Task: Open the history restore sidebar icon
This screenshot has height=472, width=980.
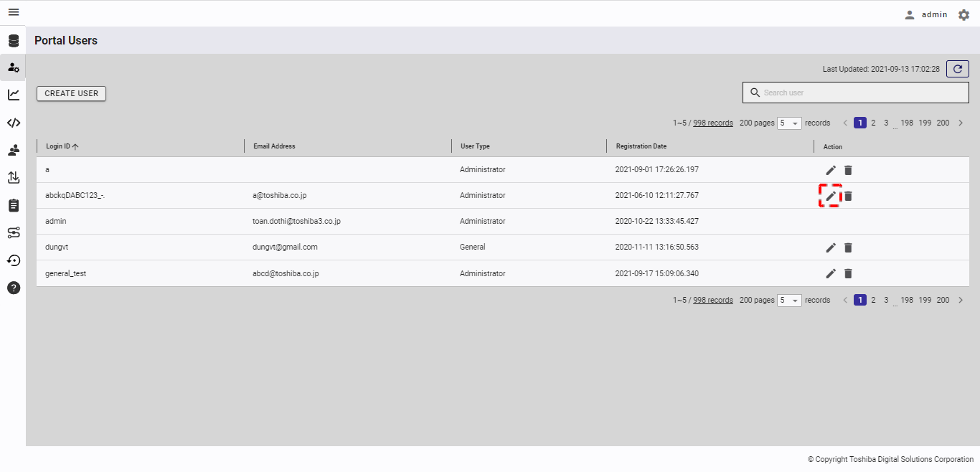Action: 13,260
